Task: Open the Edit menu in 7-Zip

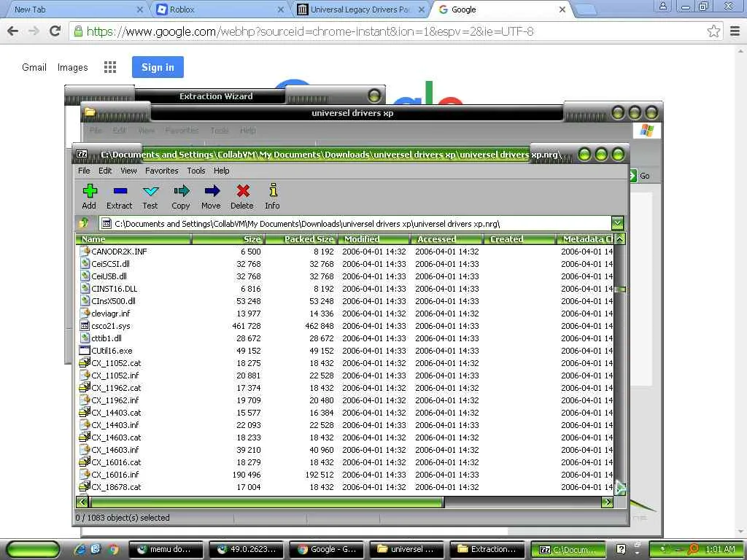Action: (105, 171)
